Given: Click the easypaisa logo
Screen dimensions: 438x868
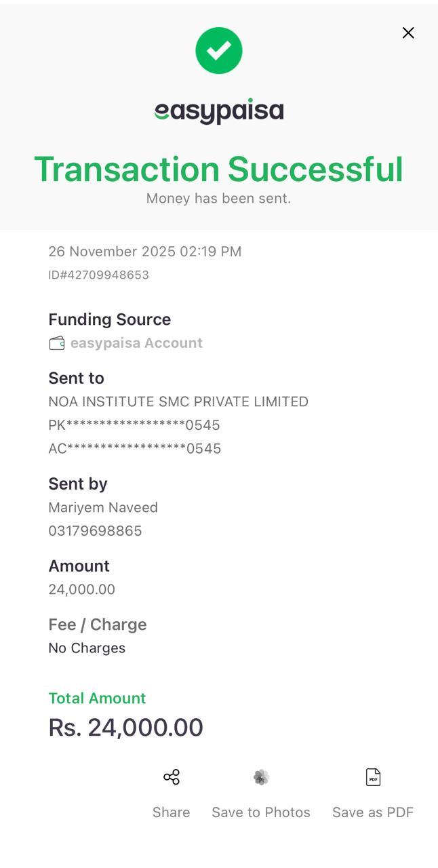Looking at the screenshot, I should [219, 111].
